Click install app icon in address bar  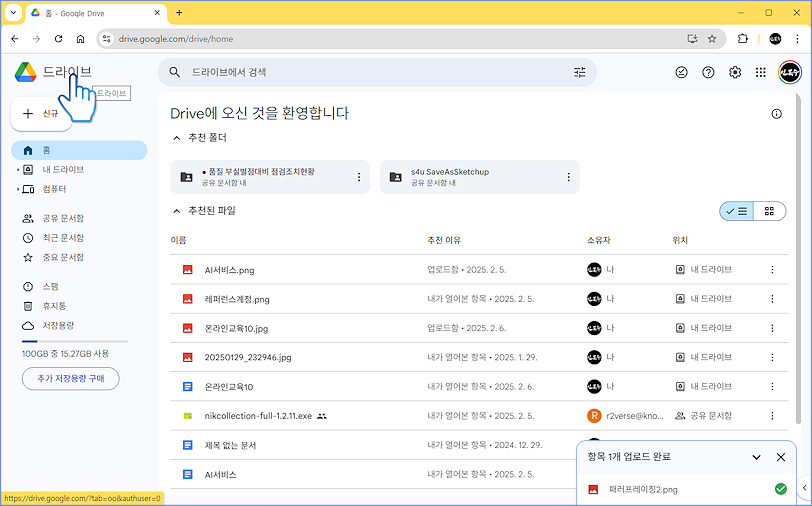[x=692, y=39]
